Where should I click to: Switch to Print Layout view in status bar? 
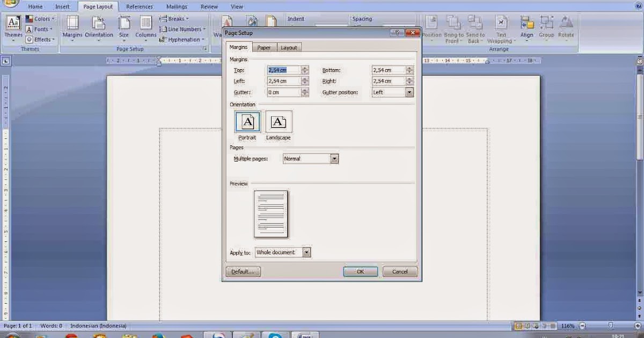(518, 326)
